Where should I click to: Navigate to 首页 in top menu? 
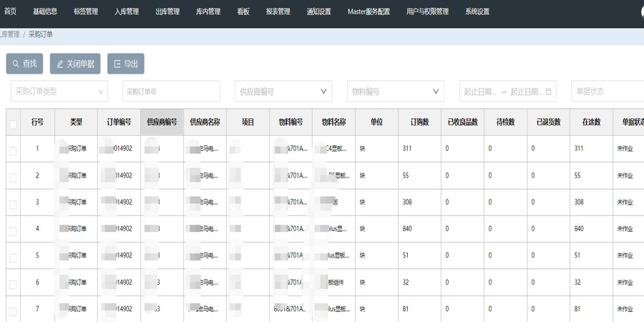pyautogui.click(x=11, y=12)
